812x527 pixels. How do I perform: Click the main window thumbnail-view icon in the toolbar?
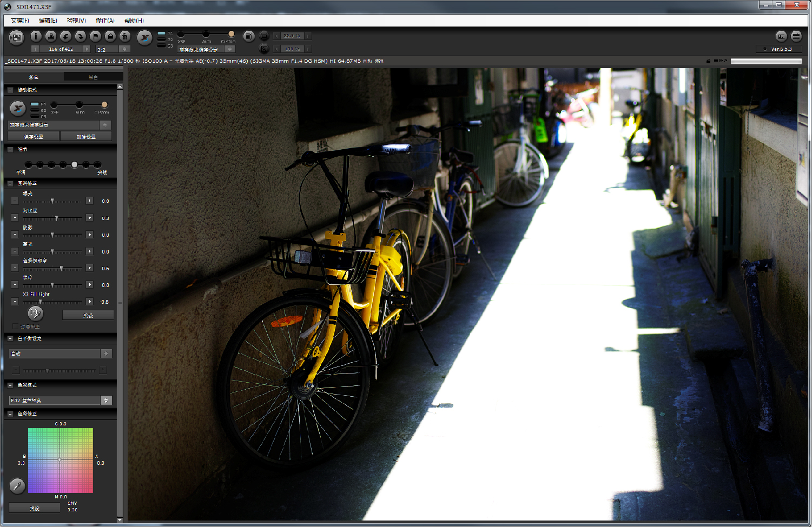(x=17, y=37)
